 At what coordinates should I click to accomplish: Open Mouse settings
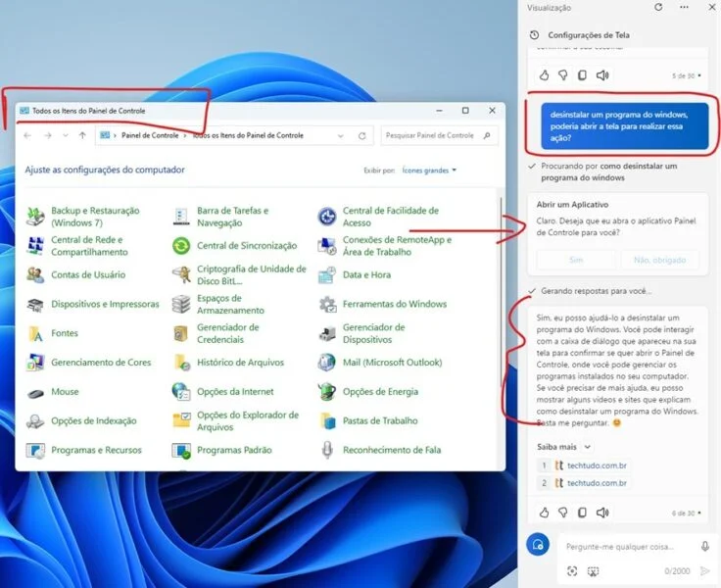(x=53, y=392)
